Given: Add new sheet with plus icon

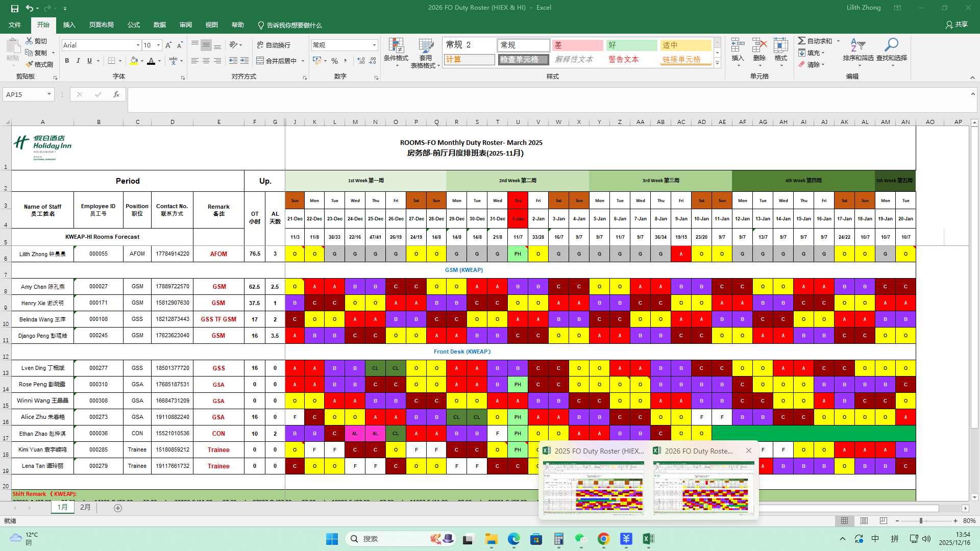Looking at the screenshot, I should pyautogui.click(x=118, y=508).
